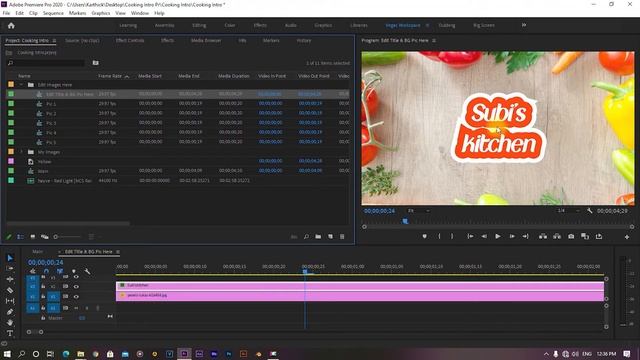Screen dimensions: 640x360
Task: Toggle V2 track output eye
Action: 76,287
